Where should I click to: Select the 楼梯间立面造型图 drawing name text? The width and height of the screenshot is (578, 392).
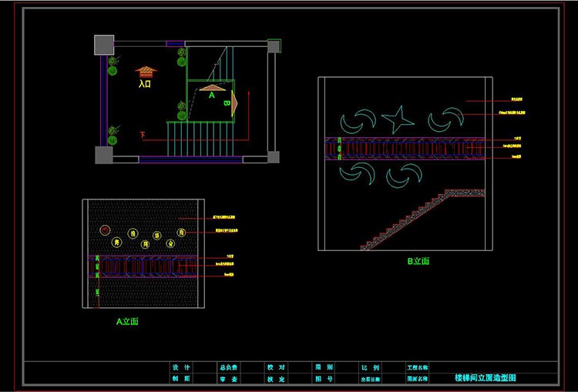pyautogui.click(x=485, y=379)
